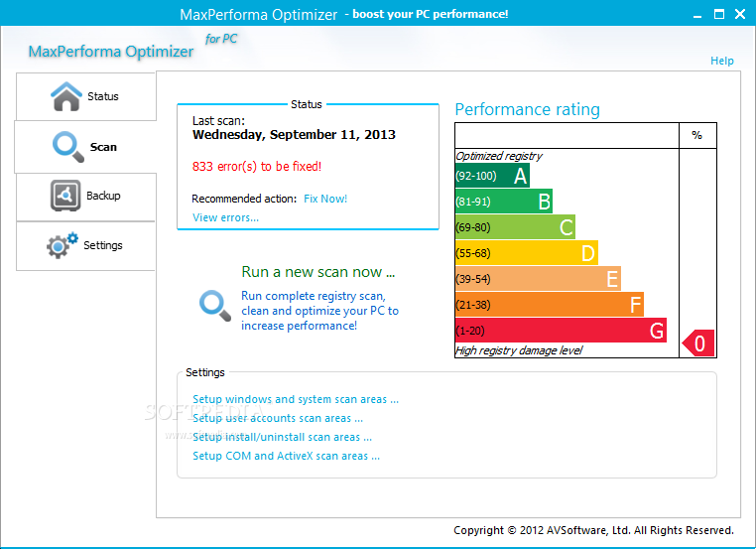
Task: Click the dark green A rating bar
Action: [492, 176]
